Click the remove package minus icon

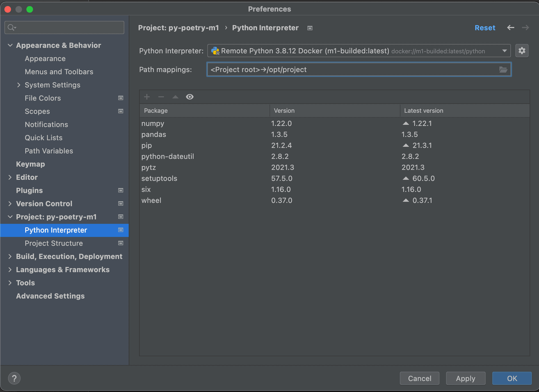tap(161, 97)
